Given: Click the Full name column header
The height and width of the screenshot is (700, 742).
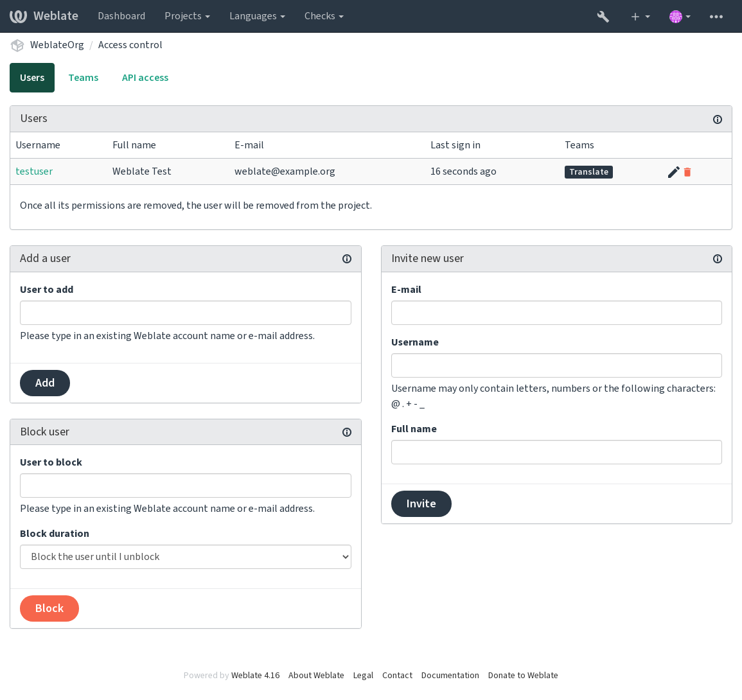Looking at the screenshot, I should click(x=134, y=145).
